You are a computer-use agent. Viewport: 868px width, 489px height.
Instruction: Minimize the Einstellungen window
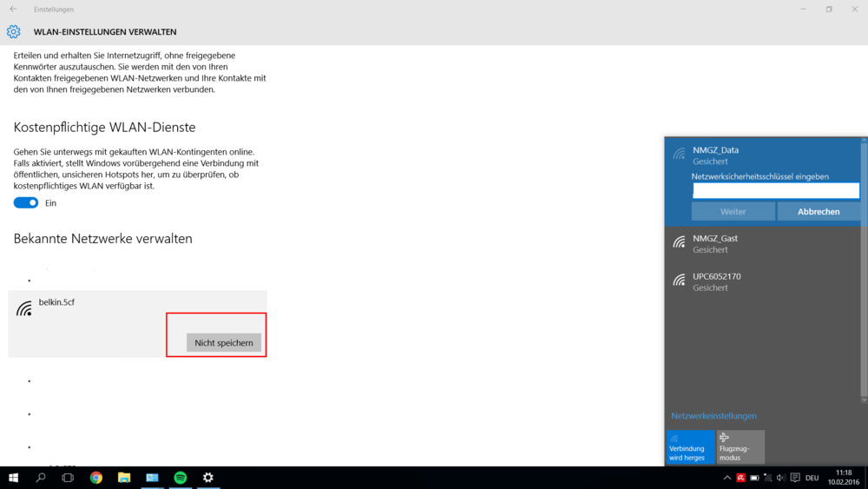tap(803, 9)
